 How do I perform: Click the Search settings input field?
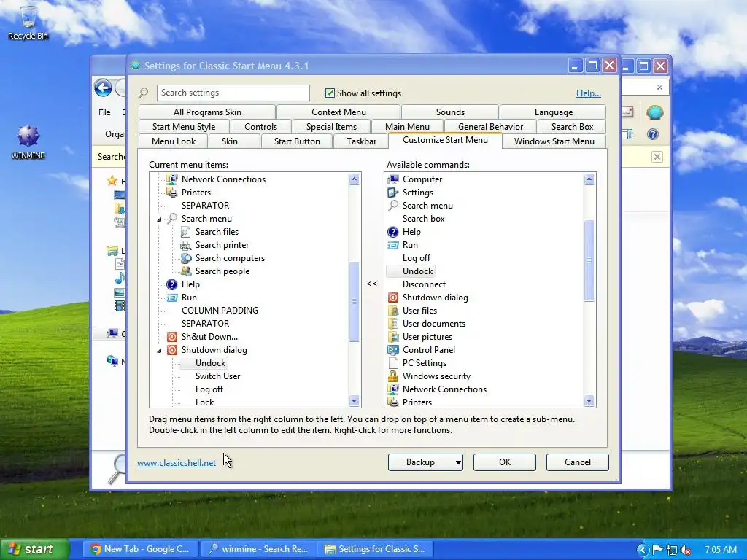click(x=233, y=93)
